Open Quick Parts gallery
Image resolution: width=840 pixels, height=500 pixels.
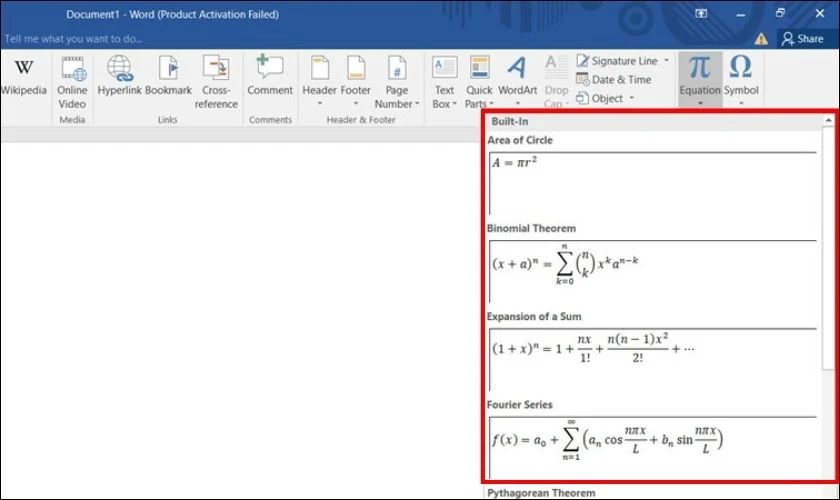(x=479, y=81)
